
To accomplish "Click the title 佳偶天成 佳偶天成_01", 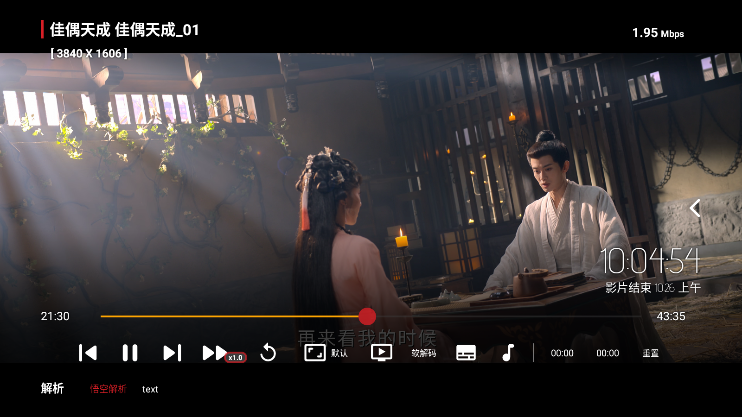I will (x=124, y=30).
